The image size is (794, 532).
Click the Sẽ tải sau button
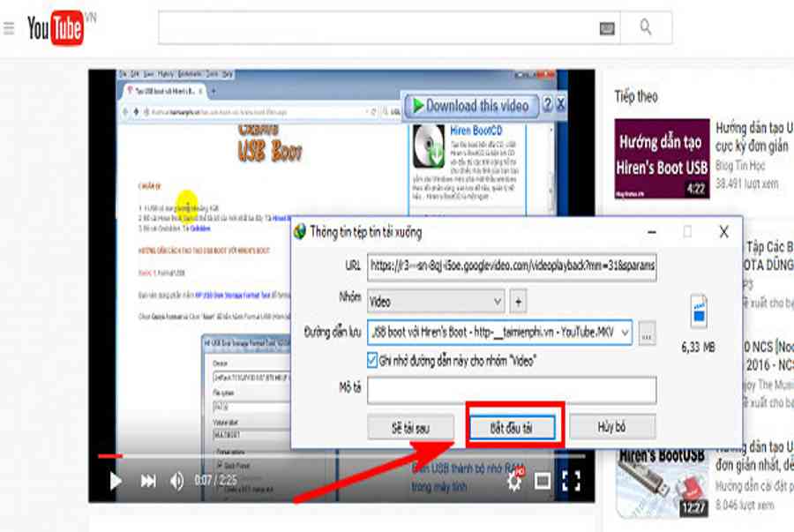coord(410,428)
